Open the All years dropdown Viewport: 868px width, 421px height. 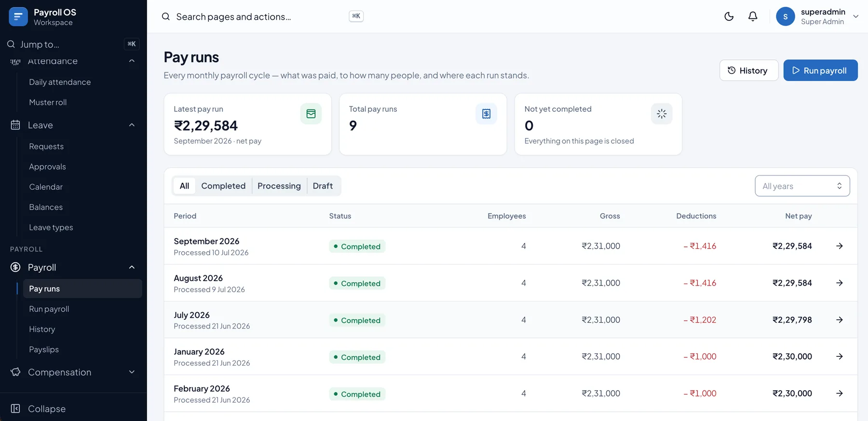[x=802, y=186]
